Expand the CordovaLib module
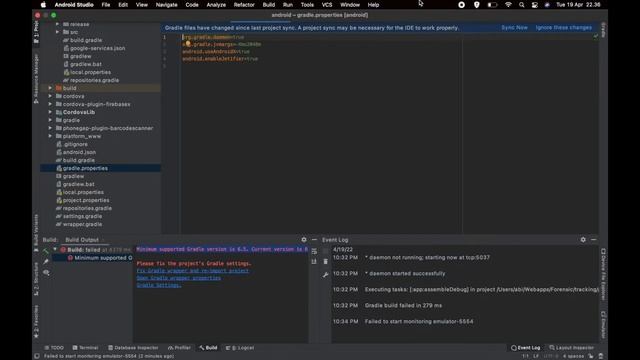Viewport: 640px width, 360px height. [x=50, y=112]
